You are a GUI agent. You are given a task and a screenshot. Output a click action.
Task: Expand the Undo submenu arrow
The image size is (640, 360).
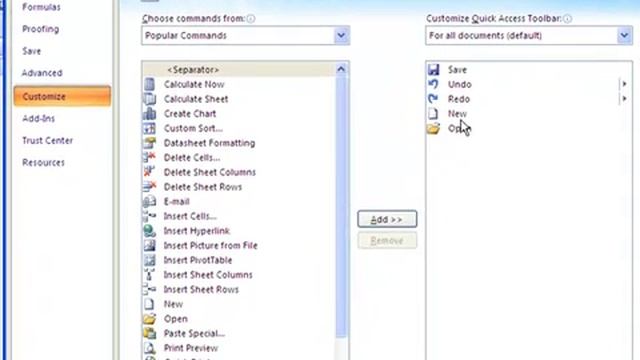pos(624,84)
